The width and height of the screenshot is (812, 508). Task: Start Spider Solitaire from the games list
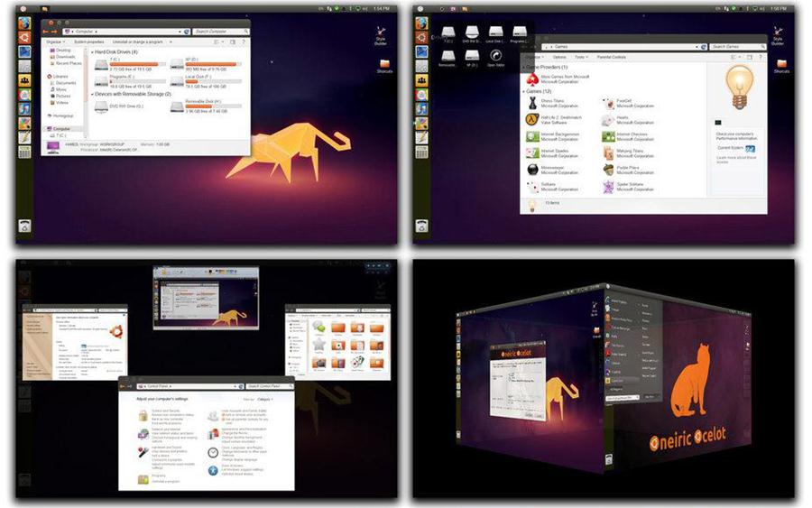pos(608,187)
